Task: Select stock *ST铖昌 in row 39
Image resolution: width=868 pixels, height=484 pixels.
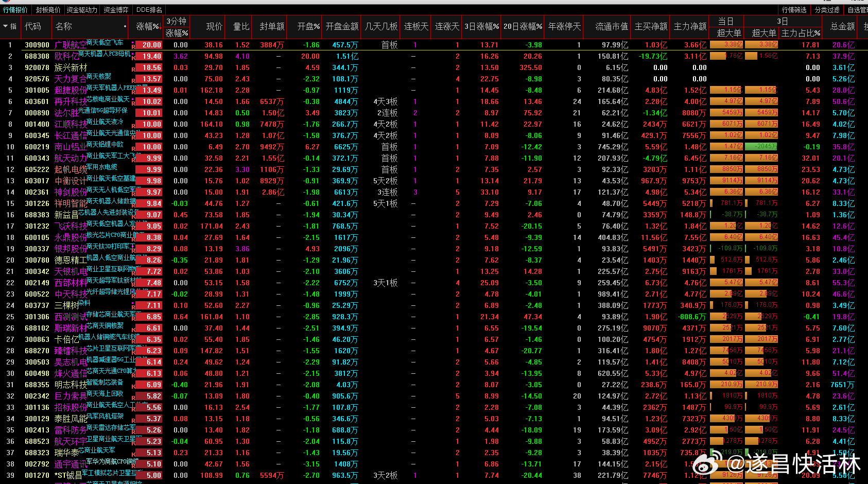Action: 68,476
